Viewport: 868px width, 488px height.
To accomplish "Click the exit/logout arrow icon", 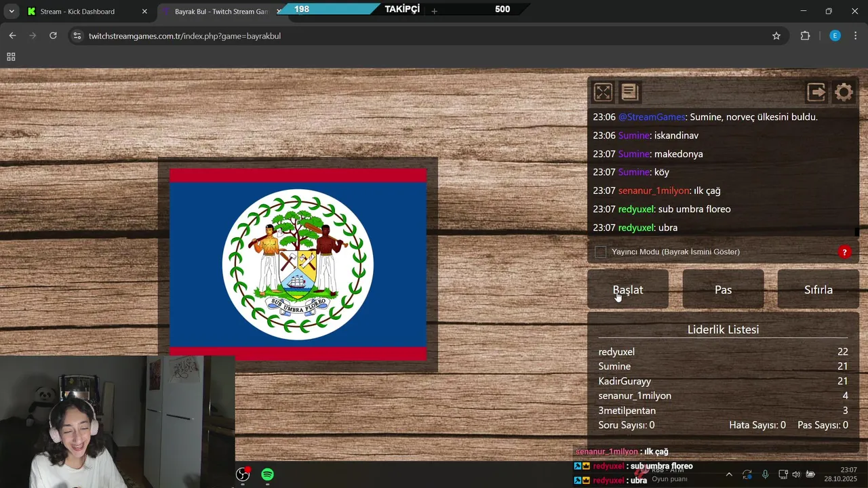I will point(816,92).
